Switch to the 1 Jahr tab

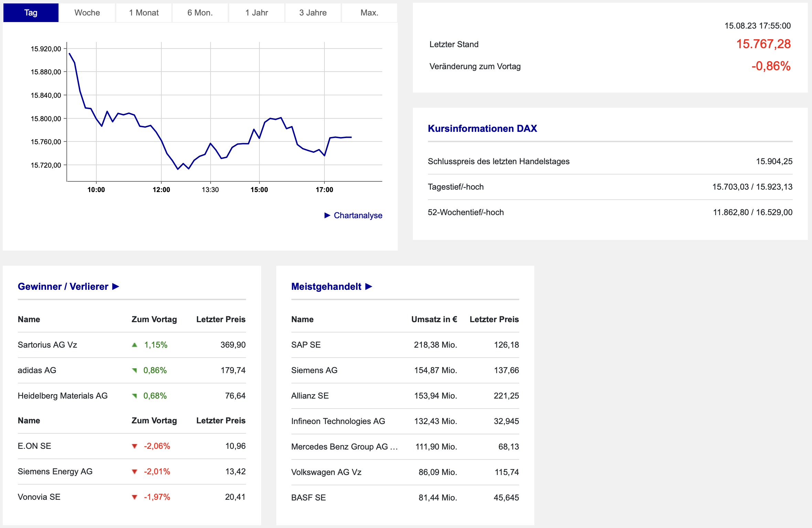(256, 13)
